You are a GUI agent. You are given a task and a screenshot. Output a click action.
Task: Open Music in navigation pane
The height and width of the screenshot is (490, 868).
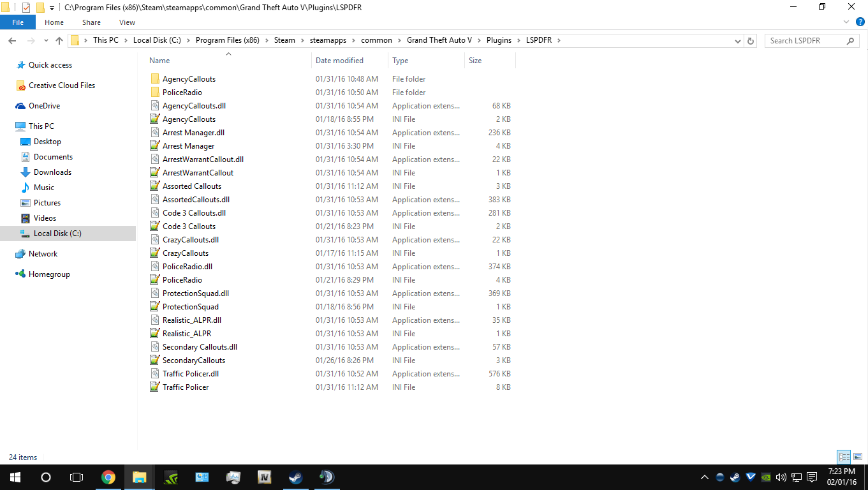click(x=43, y=188)
